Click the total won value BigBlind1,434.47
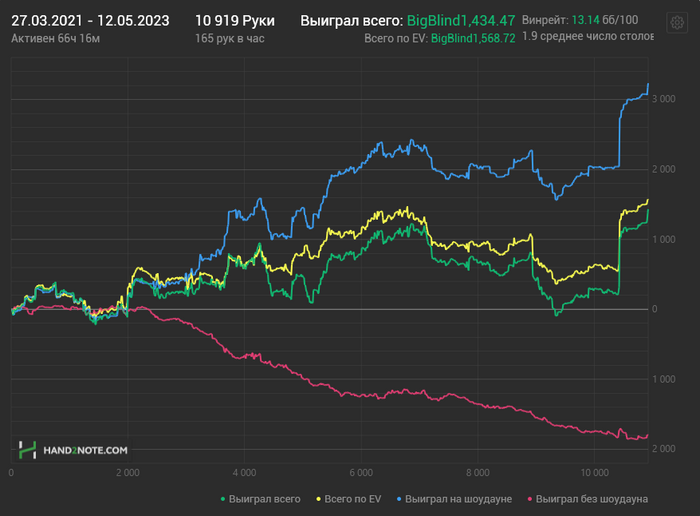The image size is (700, 516). [x=461, y=21]
